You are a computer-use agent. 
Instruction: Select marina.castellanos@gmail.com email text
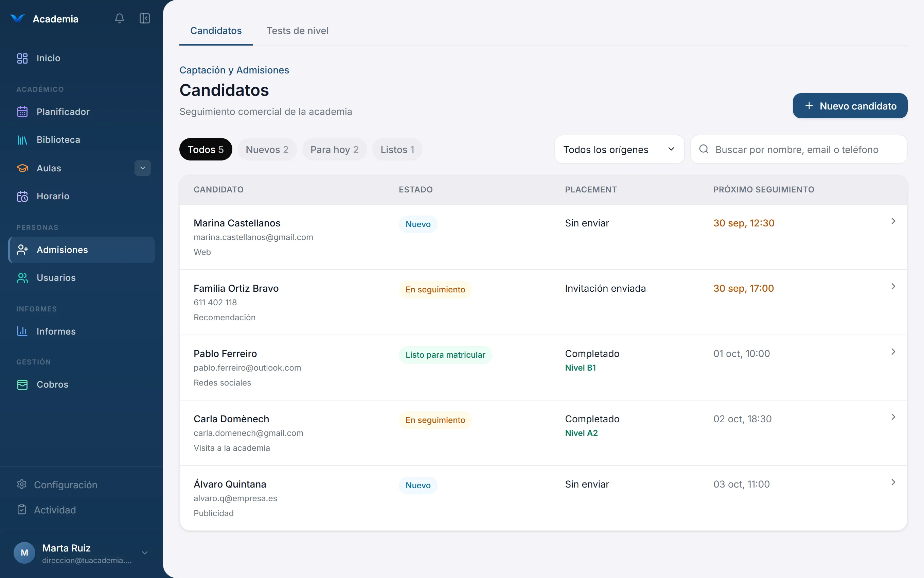coord(253,237)
